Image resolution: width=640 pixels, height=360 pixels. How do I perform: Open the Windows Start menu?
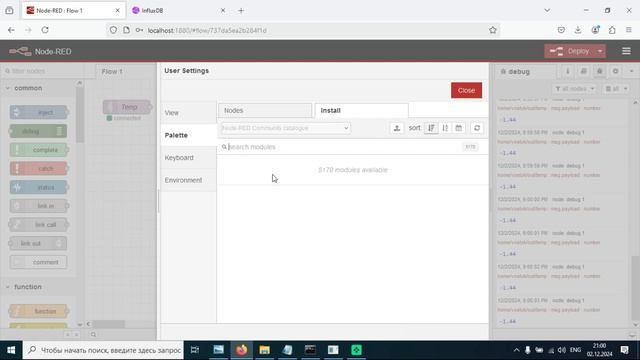11,350
